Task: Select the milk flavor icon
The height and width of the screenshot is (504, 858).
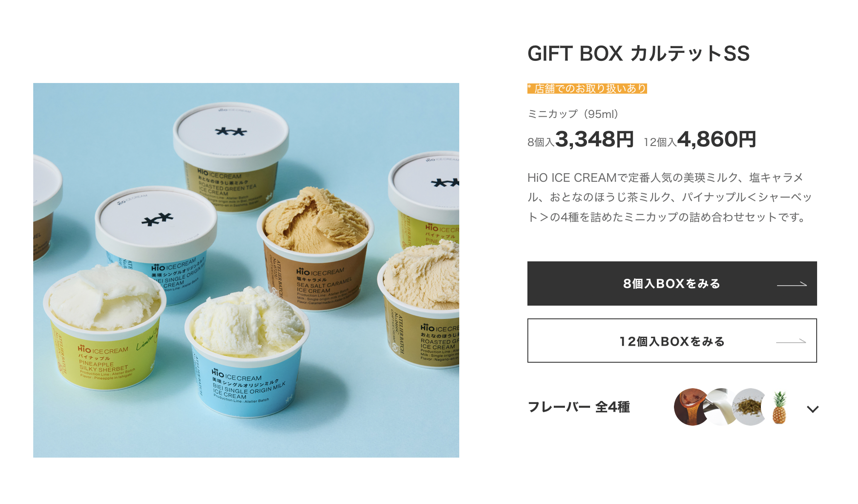Action: [720, 407]
